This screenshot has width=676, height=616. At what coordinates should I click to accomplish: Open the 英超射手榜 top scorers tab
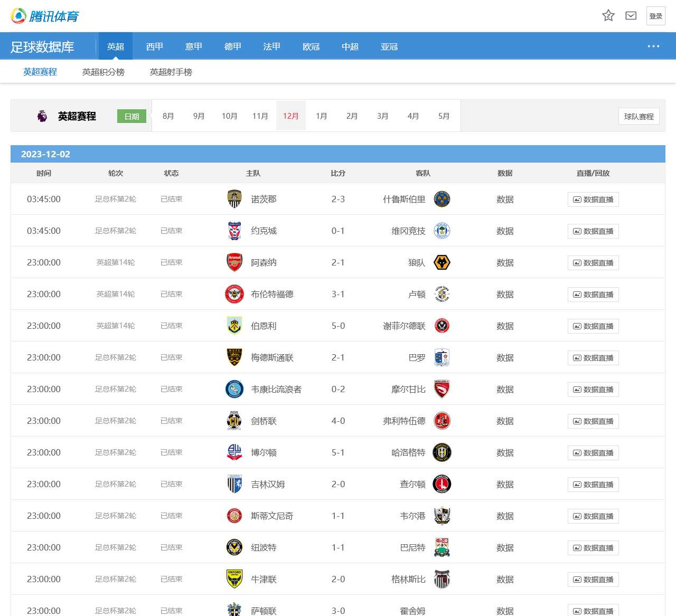pyautogui.click(x=171, y=72)
